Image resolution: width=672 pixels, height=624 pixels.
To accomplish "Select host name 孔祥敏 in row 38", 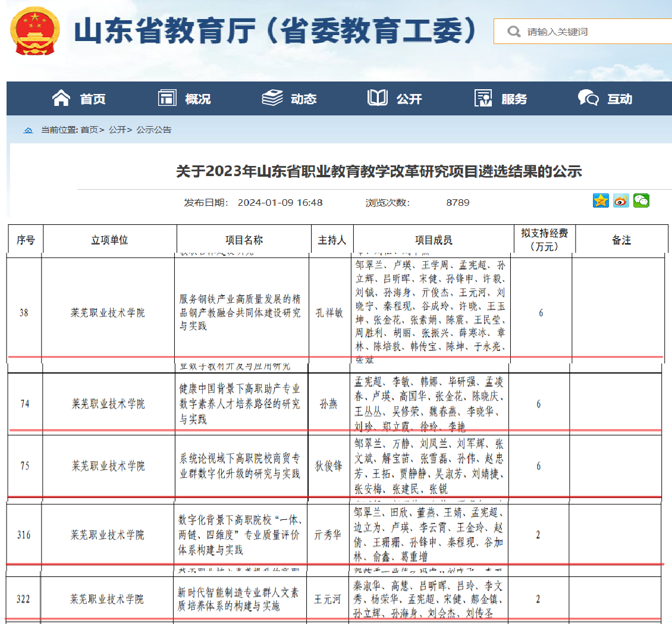I will 329,313.
